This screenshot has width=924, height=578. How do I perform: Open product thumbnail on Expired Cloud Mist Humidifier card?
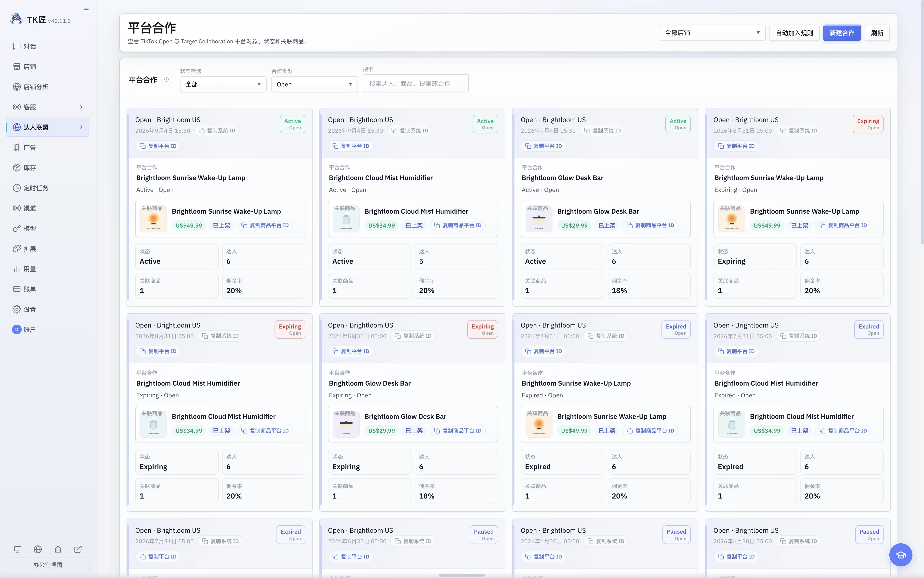click(731, 424)
